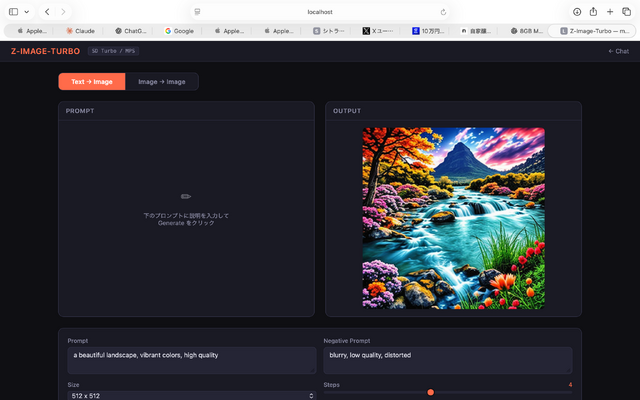Switch to the Google browser tab
The height and width of the screenshot is (400, 640).
(179, 31)
